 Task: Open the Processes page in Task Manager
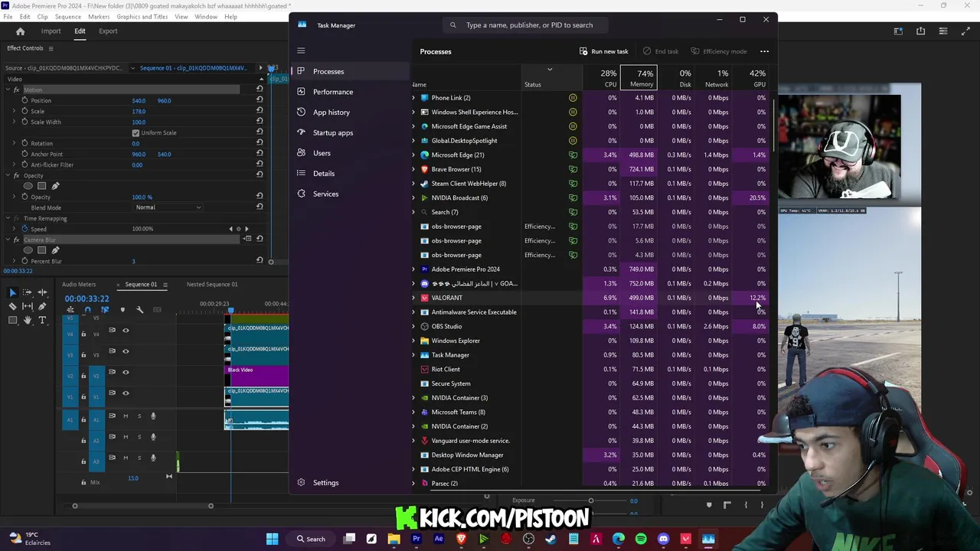coord(350,71)
